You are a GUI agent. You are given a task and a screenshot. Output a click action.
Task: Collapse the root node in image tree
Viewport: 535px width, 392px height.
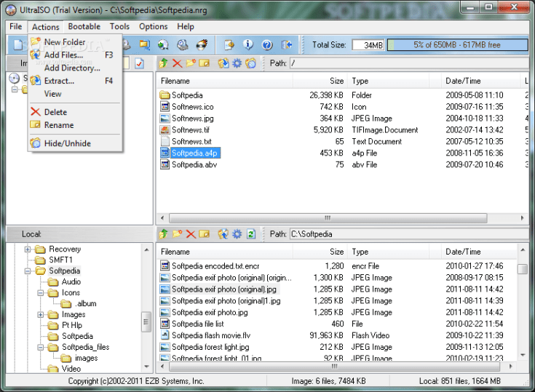[15, 89]
